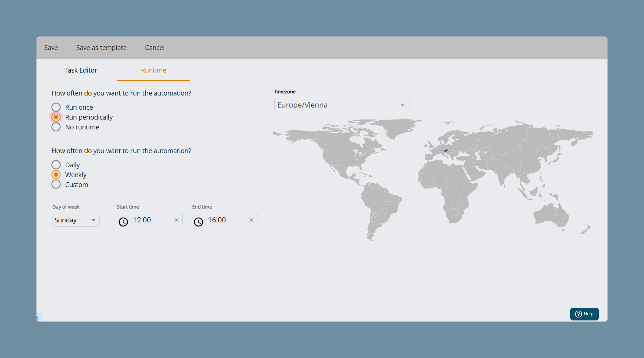Switch to the Runtime tab

click(x=154, y=70)
